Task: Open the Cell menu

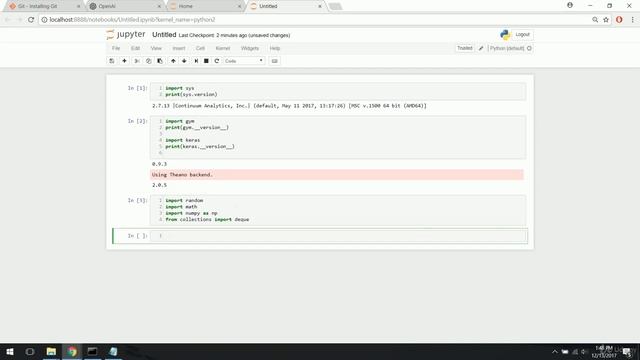Action: click(200, 48)
